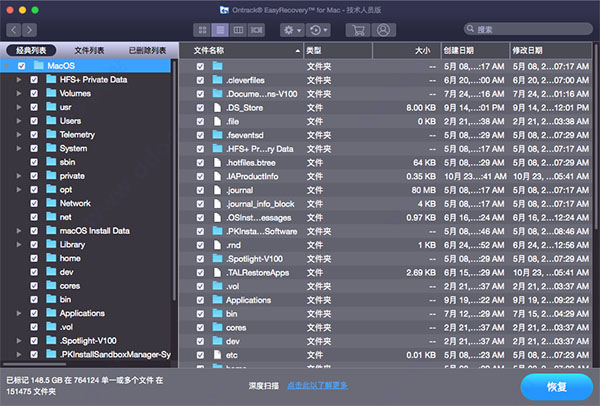Open the scan history clock menu
Viewport: 600px width, 406px height.
318,30
